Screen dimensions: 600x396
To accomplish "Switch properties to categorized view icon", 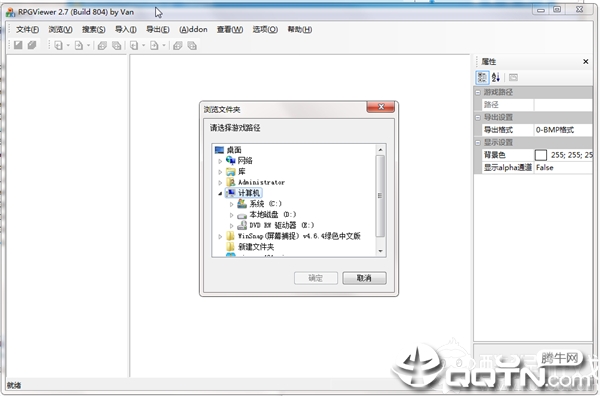I will [x=482, y=77].
